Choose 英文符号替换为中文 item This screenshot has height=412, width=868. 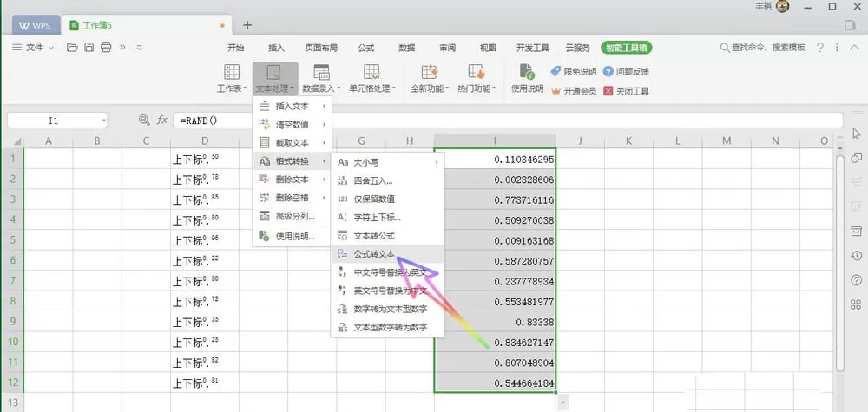[x=388, y=291]
